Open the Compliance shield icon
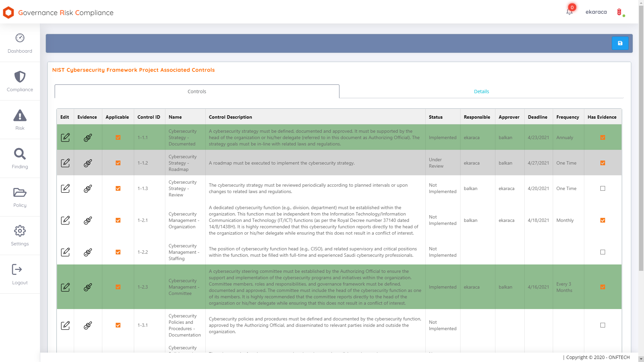The height and width of the screenshot is (362, 644). [20, 77]
